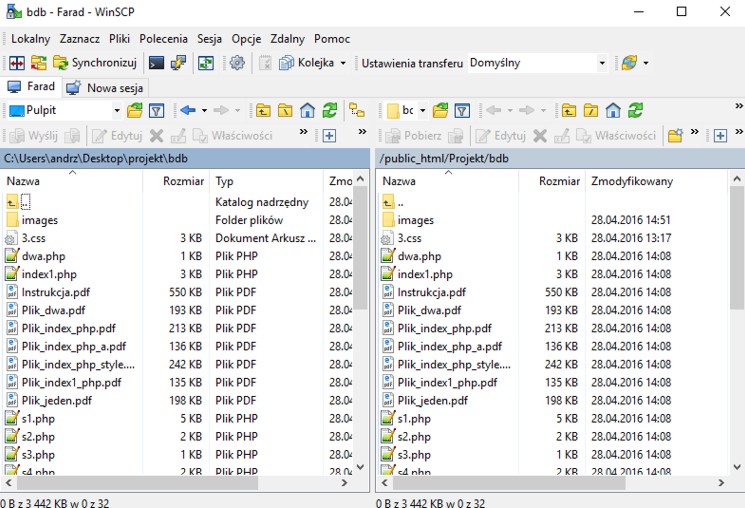
Task: Click the local path bar C:\Users\andrz\Desktop\projekt\bdb
Action: point(185,158)
